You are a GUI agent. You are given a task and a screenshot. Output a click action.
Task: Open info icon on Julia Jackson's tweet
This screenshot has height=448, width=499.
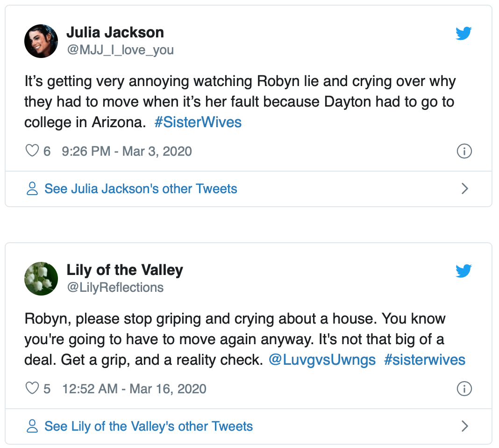tap(464, 151)
